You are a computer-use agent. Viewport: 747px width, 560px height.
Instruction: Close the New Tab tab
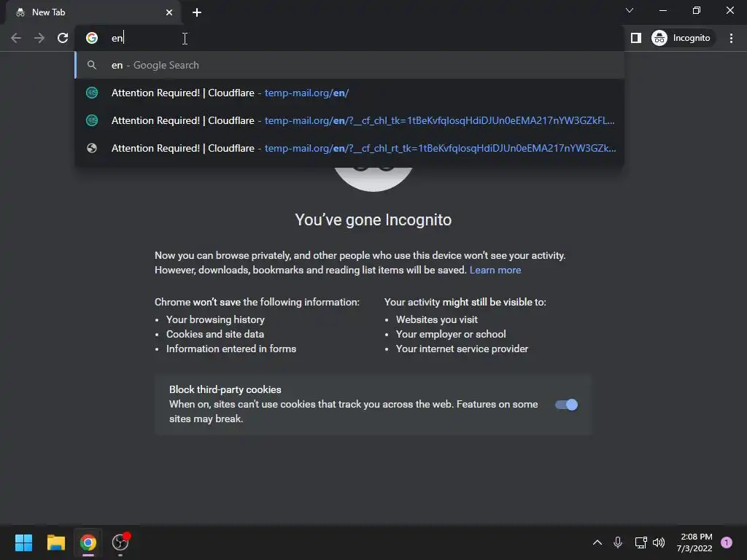coord(169,12)
